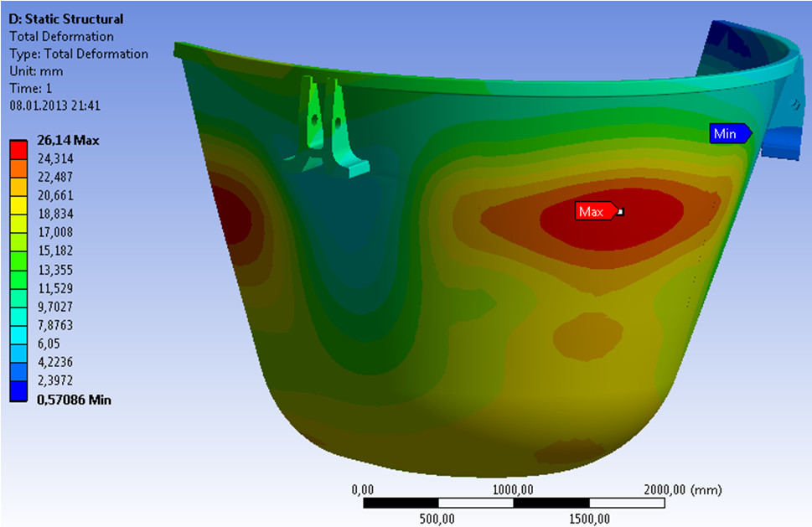Screen dimensions: 812x527
Task: Click the D: Static Structural title
Action: pos(65,18)
